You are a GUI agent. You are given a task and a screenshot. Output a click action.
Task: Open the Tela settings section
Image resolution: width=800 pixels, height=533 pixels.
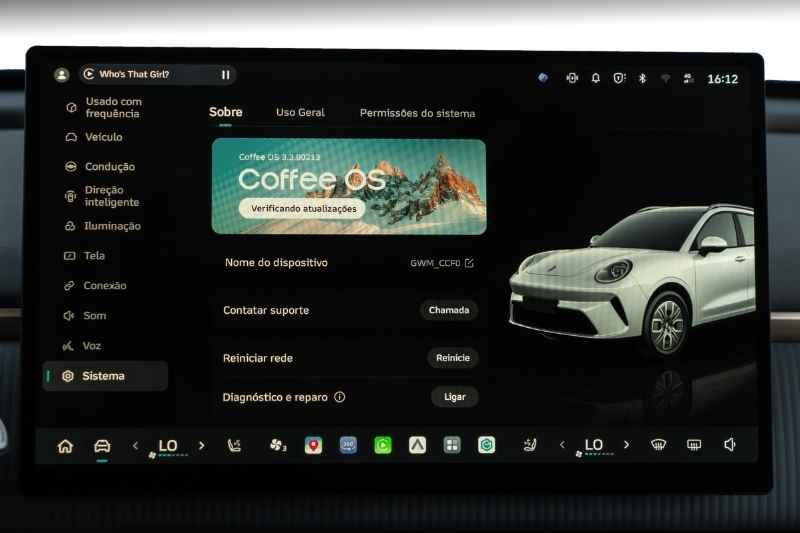[84, 256]
